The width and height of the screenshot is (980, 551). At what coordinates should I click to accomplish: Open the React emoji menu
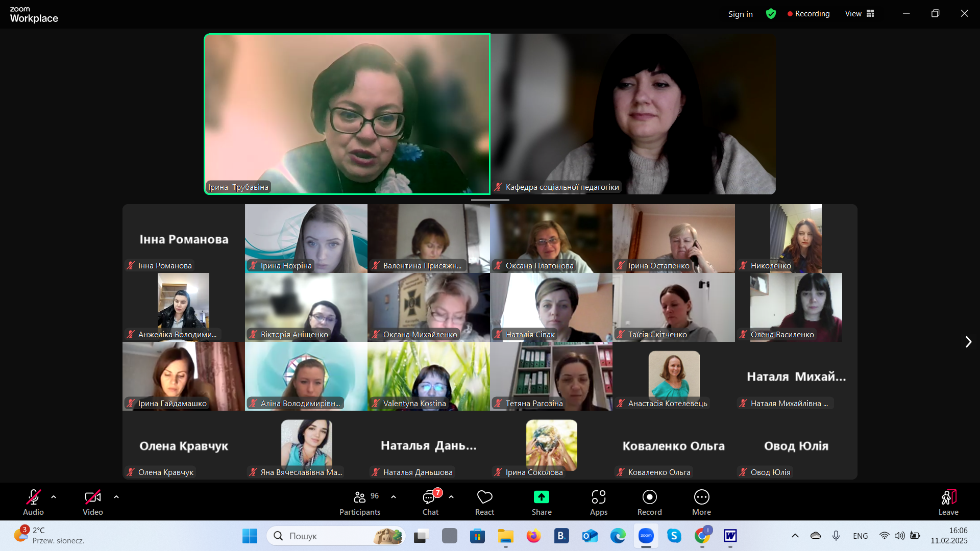484,502
